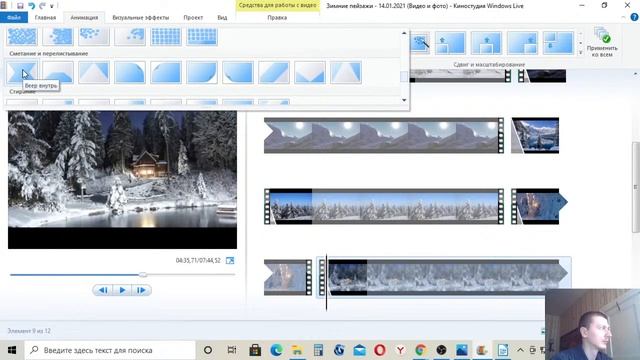
Task: Click the Windows taskbar search field
Action: click(110, 350)
